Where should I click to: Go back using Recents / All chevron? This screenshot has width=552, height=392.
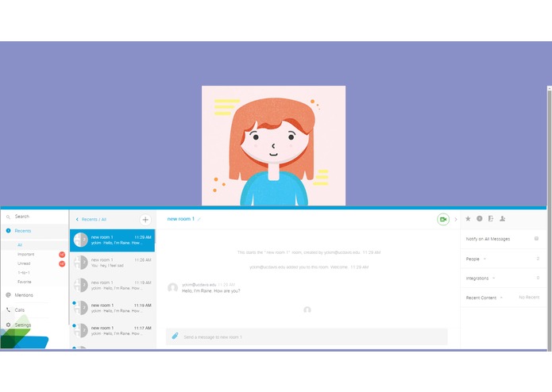[x=77, y=219]
